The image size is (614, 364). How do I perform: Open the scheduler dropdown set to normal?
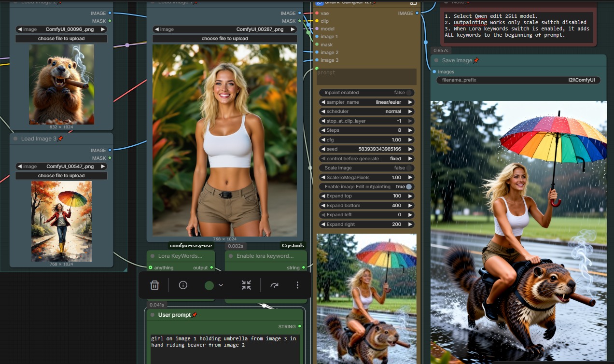point(366,112)
